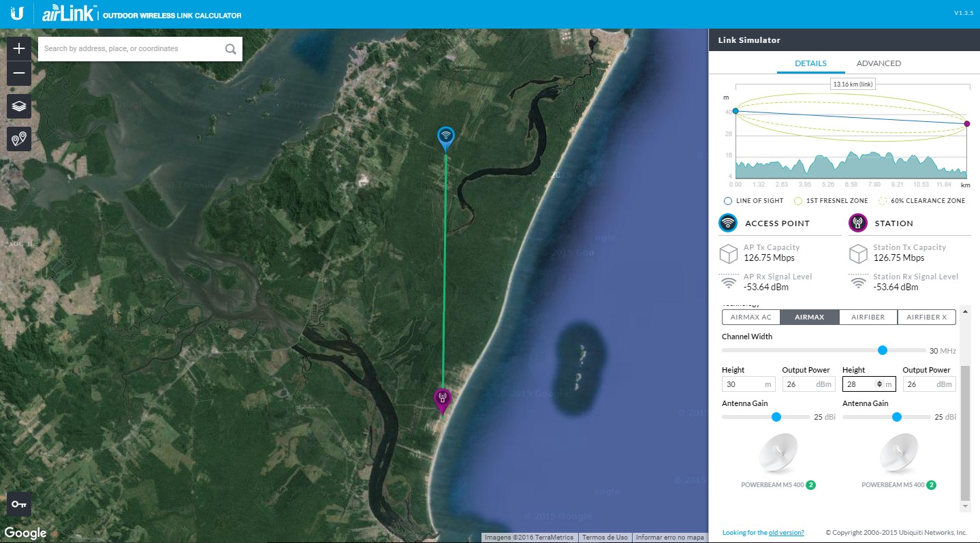Adjust the Channel Width slider handle
980x543 pixels.
pos(883,350)
